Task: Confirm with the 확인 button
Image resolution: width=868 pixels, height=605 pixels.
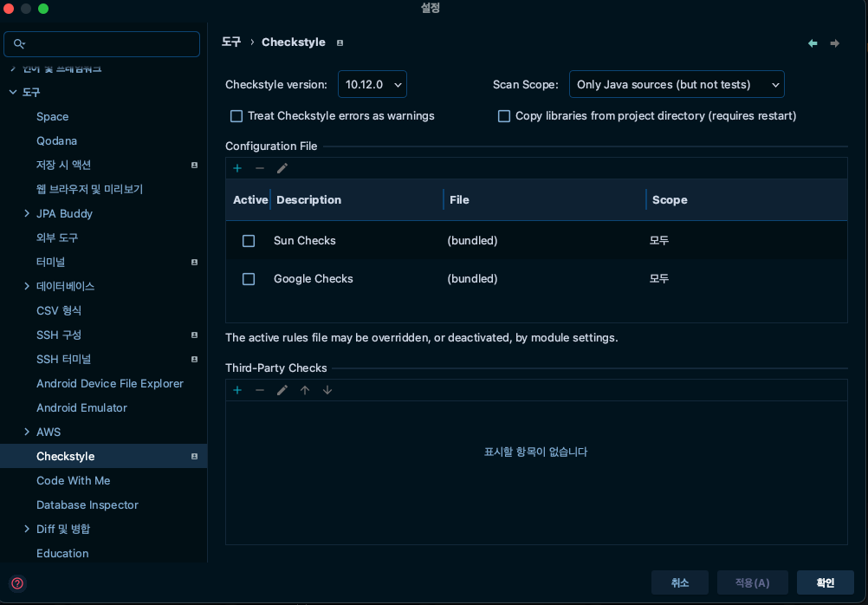Action: click(x=826, y=582)
